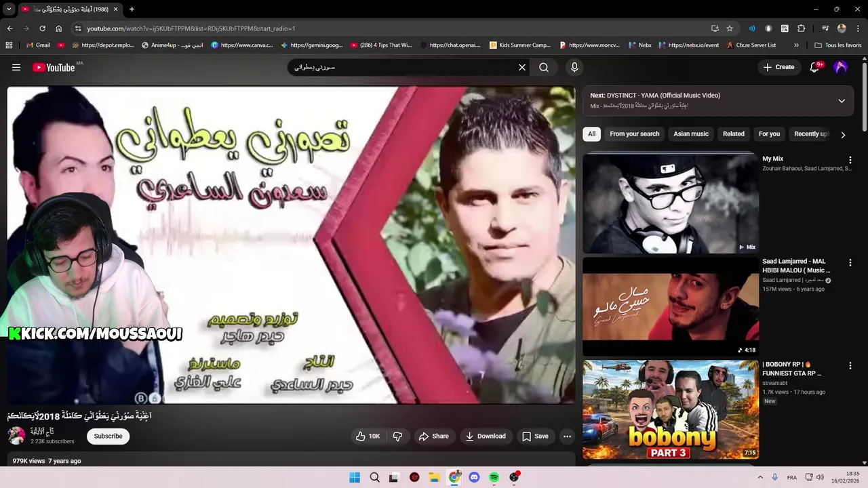Save the video to a playlist
868x488 pixels.
[535, 436]
